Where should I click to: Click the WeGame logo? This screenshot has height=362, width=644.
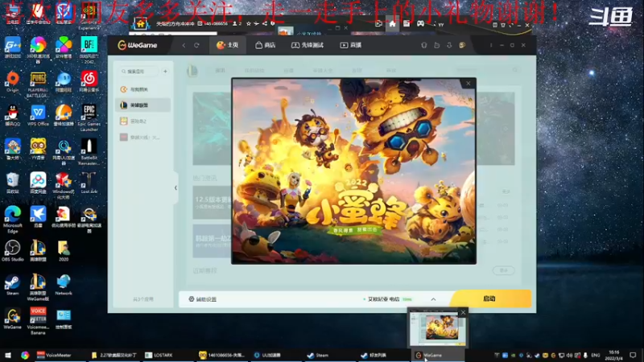(137, 45)
